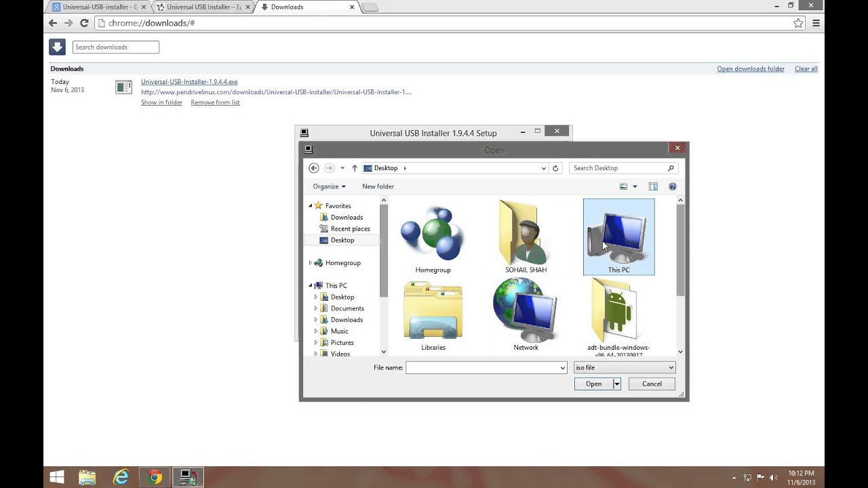Image resolution: width=868 pixels, height=488 pixels.
Task: Click the Open button's split arrow
Action: (616, 384)
